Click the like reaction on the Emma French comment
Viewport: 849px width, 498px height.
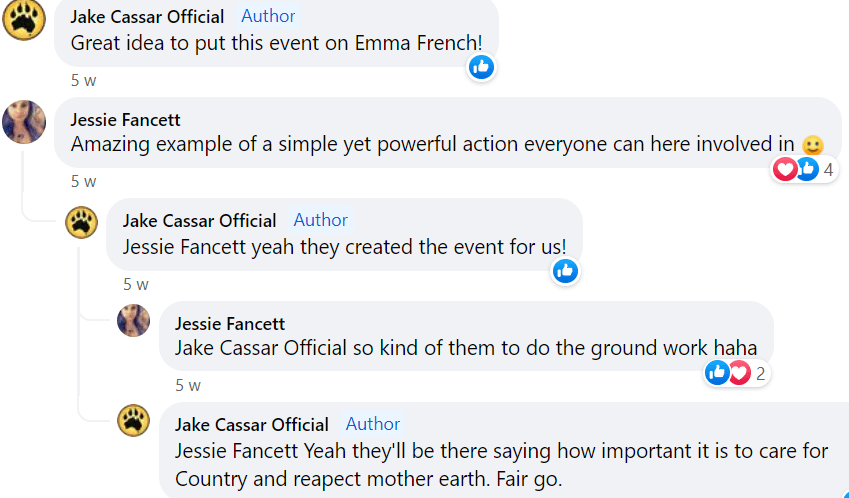(x=482, y=67)
